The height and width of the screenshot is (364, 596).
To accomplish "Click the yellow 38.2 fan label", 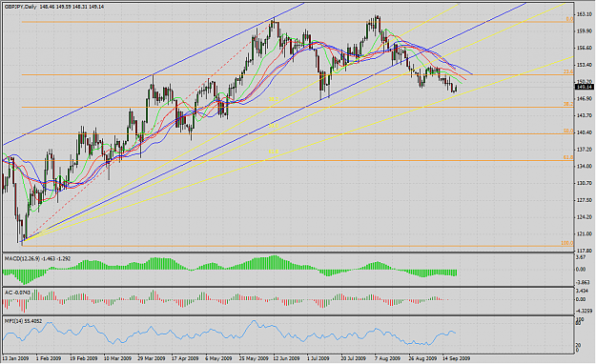I will click(274, 99).
